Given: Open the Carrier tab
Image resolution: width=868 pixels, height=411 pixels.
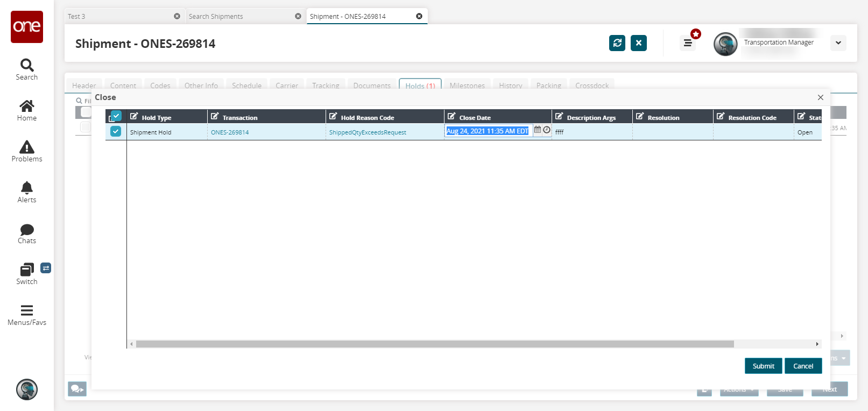Looking at the screenshot, I should tap(287, 86).
